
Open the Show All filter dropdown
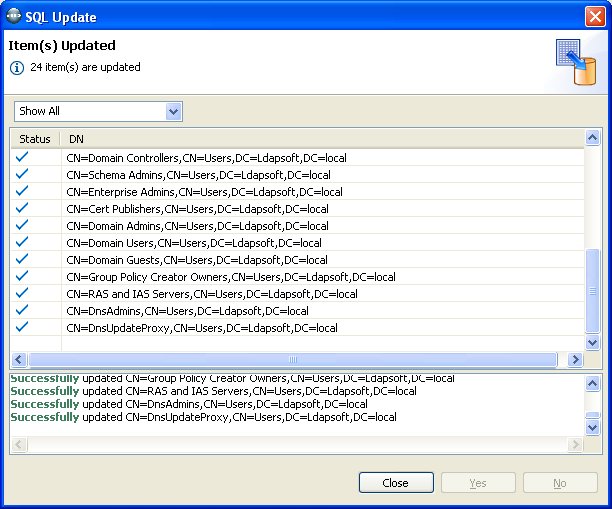point(98,111)
